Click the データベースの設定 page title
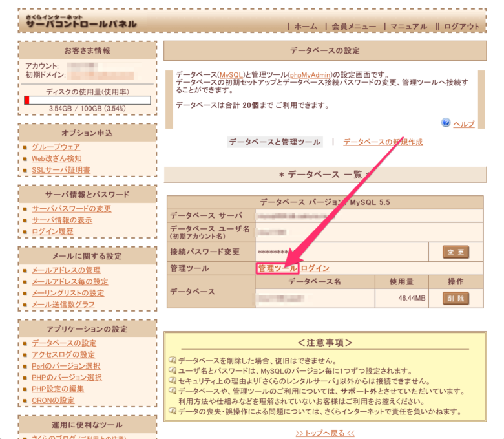 point(325,50)
